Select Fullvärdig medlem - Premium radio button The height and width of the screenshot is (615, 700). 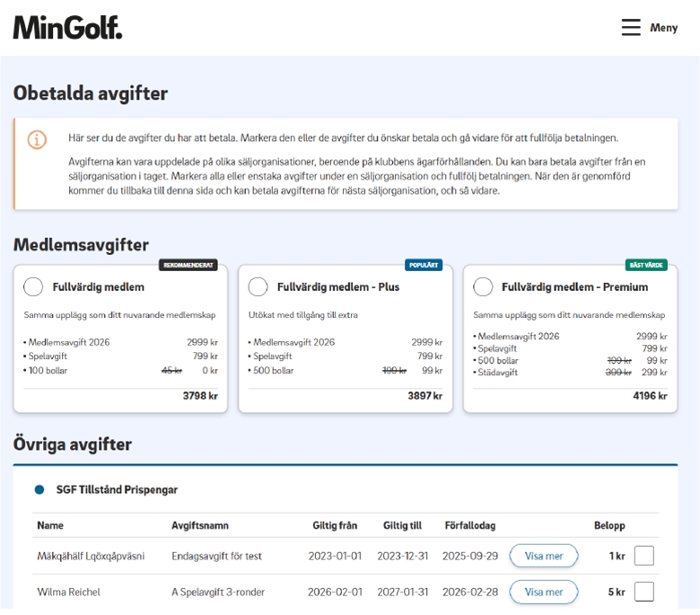point(483,287)
